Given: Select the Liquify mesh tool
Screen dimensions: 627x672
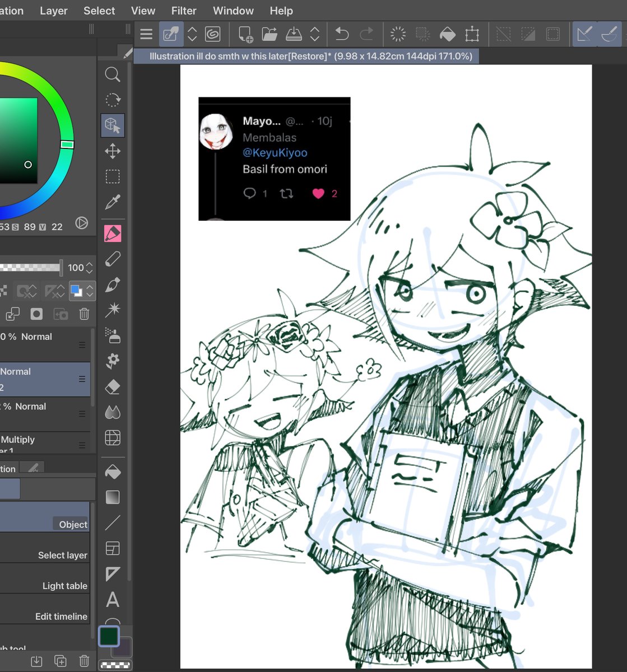Looking at the screenshot, I should pos(113,438).
